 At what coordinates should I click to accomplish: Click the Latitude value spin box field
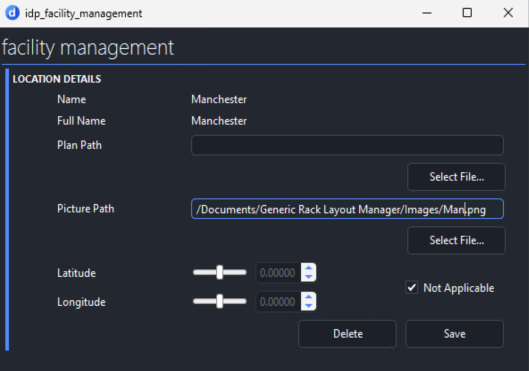278,273
